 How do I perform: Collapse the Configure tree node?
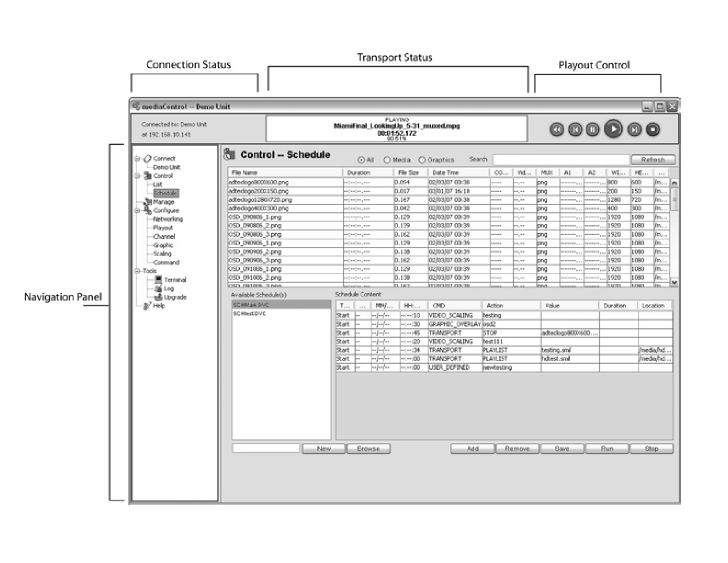(x=137, y=210)
